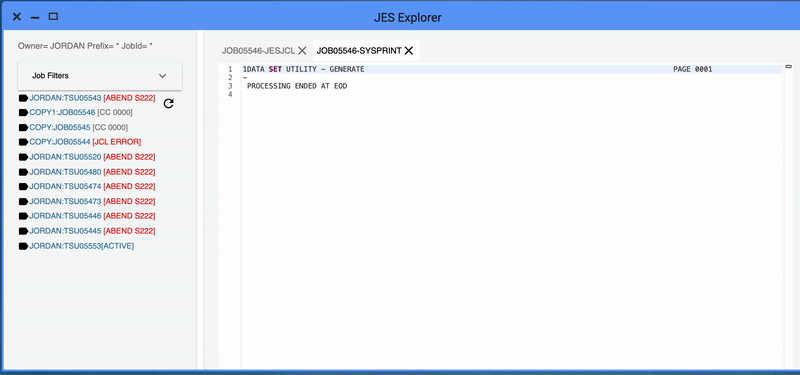Screen dimensions: 800x375
Task: Click the Owner= JORDAN filter summary text
Action: coord(86,46)
